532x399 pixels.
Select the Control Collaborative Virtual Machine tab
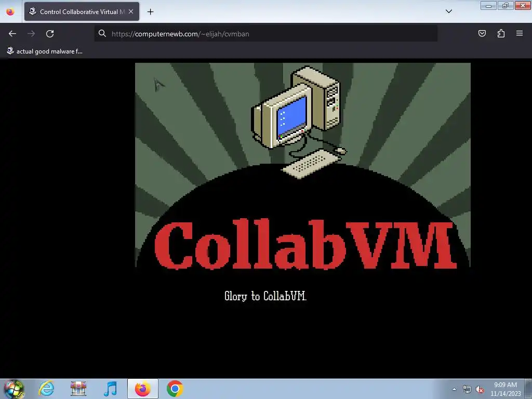pyautogui.click(x=82, y=11)
